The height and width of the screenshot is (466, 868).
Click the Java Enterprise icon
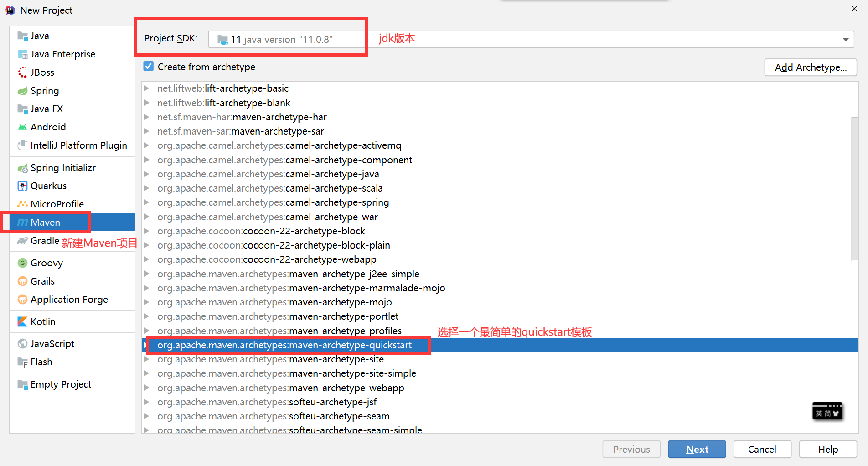coord(22,54)
